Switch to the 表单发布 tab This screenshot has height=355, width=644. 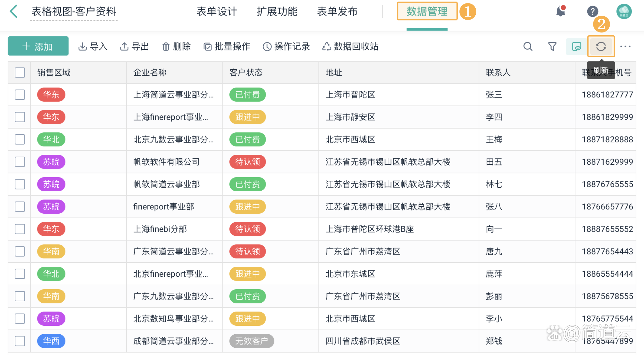click(337, 12)
